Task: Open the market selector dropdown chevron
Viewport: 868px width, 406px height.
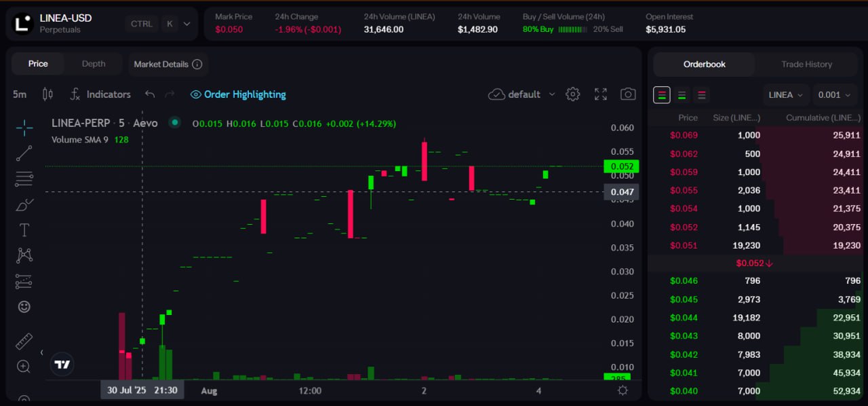Action: 187,24
